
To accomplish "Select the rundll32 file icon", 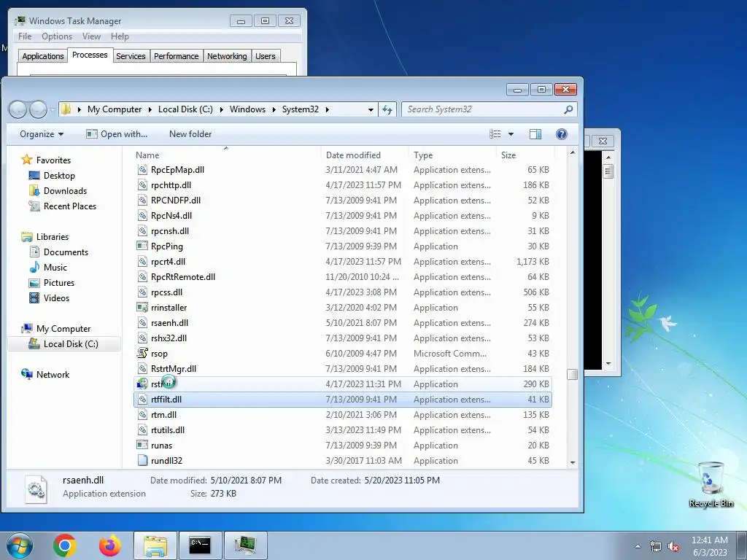I will [142, 461].
